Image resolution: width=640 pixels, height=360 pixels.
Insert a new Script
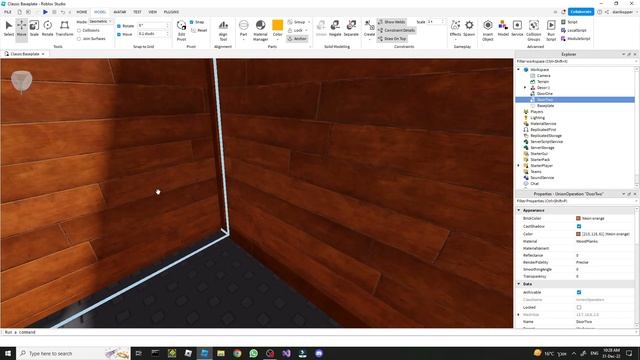[569, 22]
